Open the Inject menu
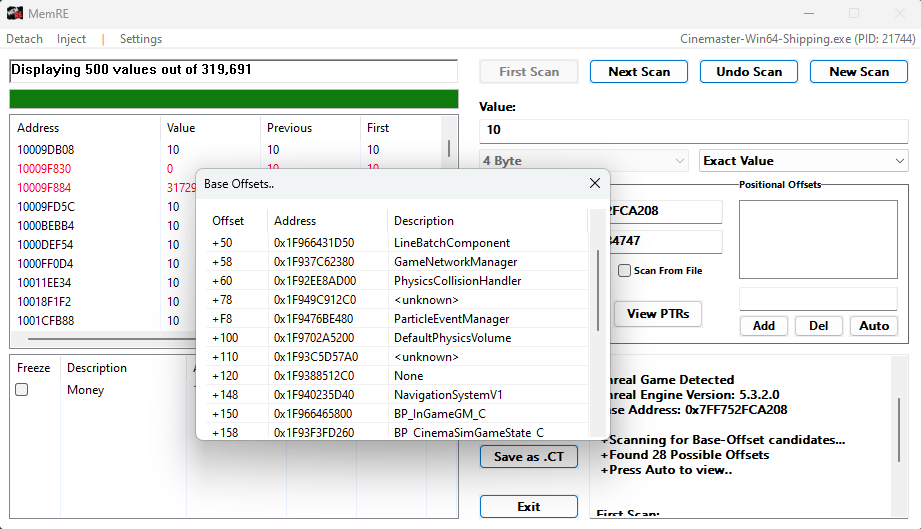The image size is (921, 529). pos(71,39)
